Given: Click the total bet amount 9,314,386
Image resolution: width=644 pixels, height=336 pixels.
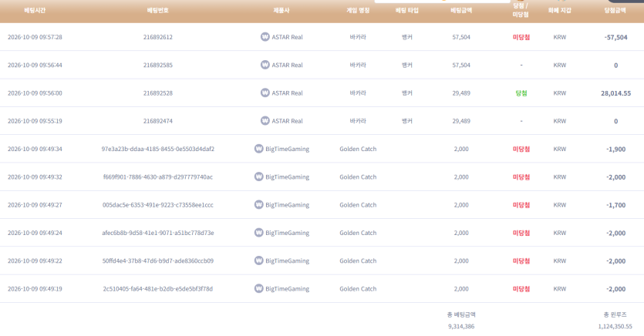Looking at the screenshot, I should click(461, 327).
